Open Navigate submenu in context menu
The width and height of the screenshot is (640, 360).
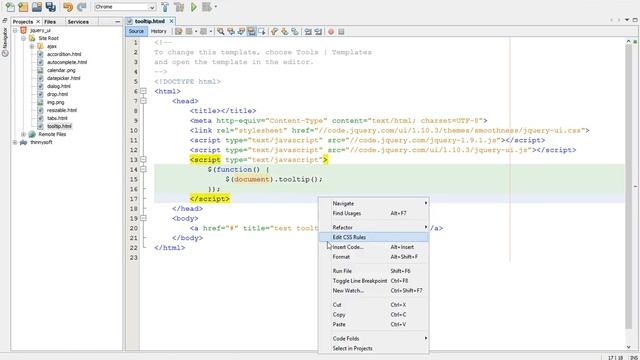373,203
